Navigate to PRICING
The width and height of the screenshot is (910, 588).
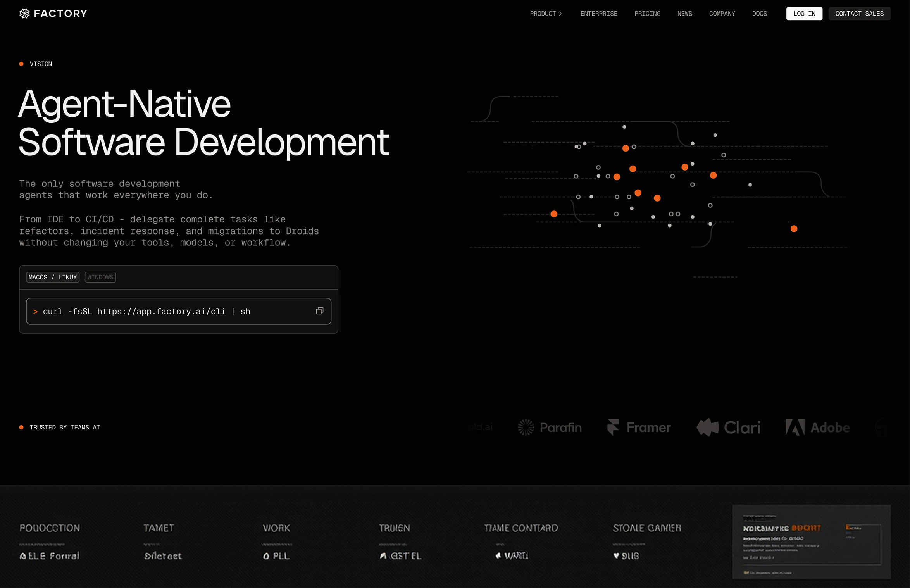pyautogui.click(x=647, y=14)
